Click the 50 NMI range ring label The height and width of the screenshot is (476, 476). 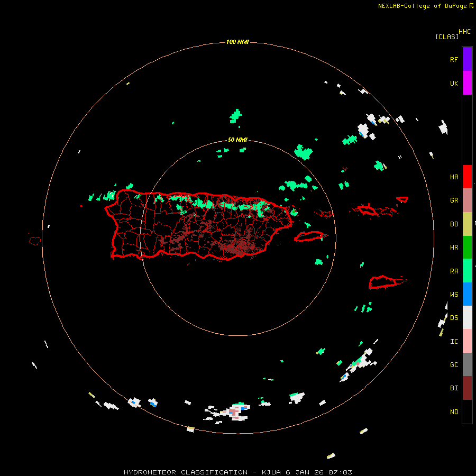coord(237,140)
